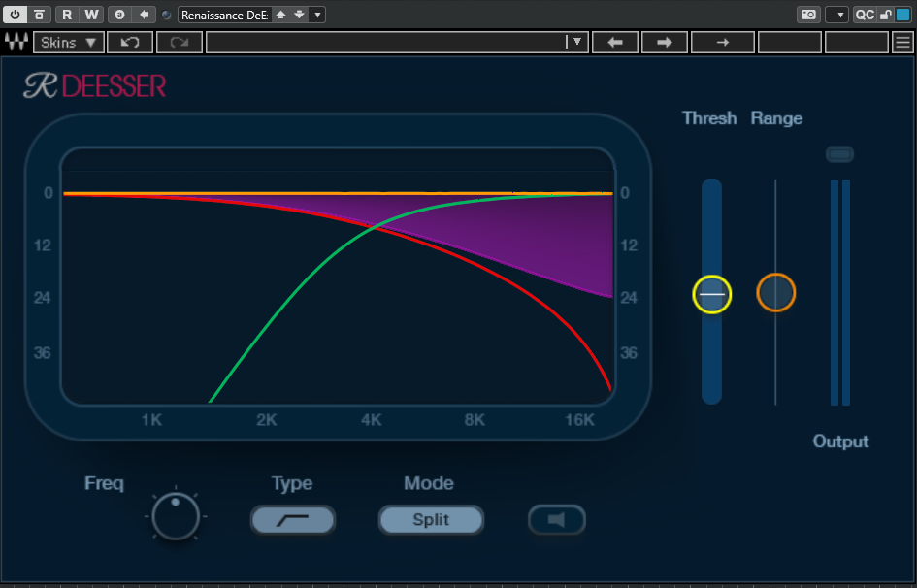Open the preset management dropdown arrow
The image size is (917, 588).
317,15
